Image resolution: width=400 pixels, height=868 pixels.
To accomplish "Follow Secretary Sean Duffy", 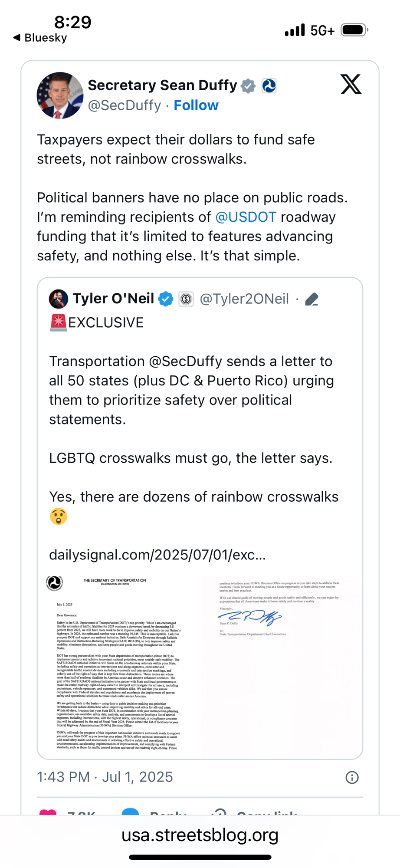I will pos(196,105).
